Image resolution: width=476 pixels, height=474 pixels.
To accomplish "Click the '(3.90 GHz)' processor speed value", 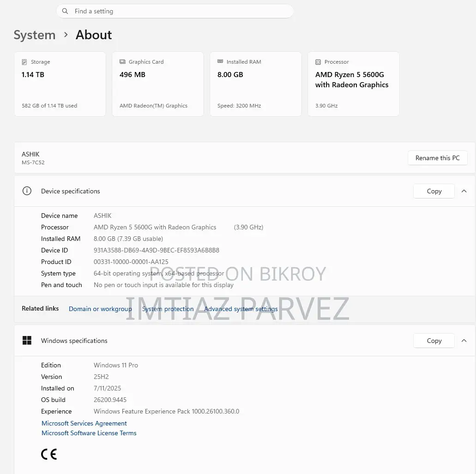I will (x=249, y=227).
